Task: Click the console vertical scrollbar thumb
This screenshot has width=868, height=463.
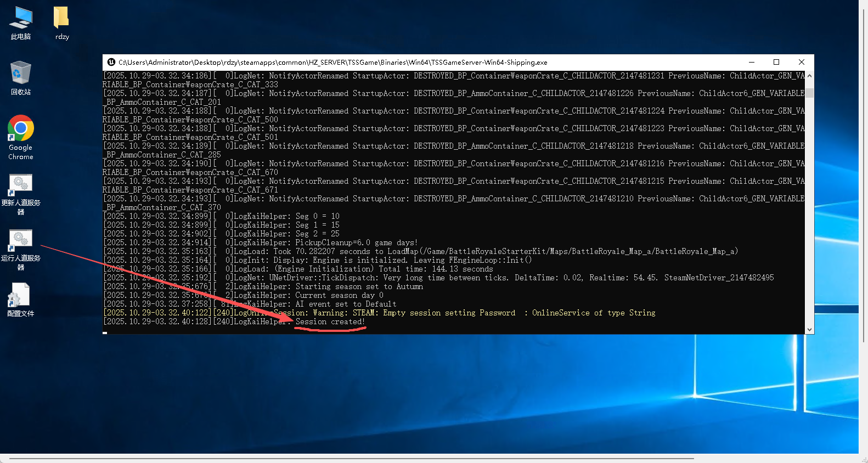Action: [809, 92]
